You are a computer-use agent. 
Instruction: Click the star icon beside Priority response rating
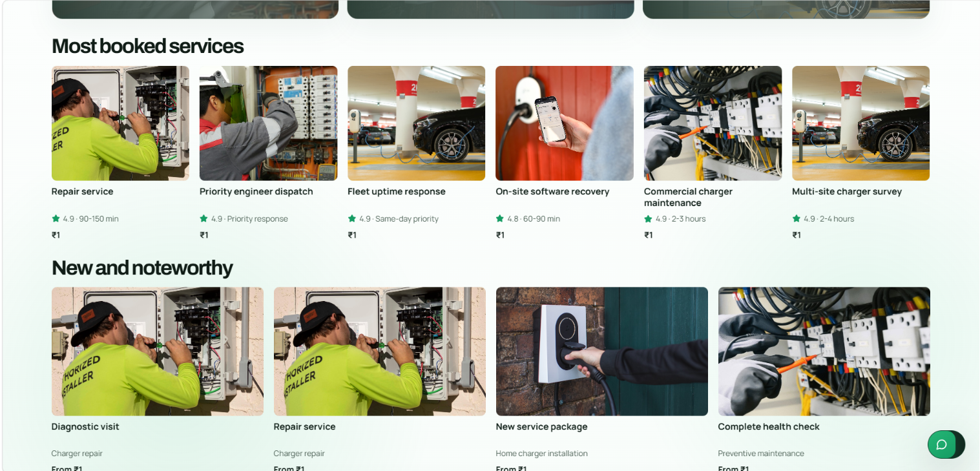[x=203, y=218]
